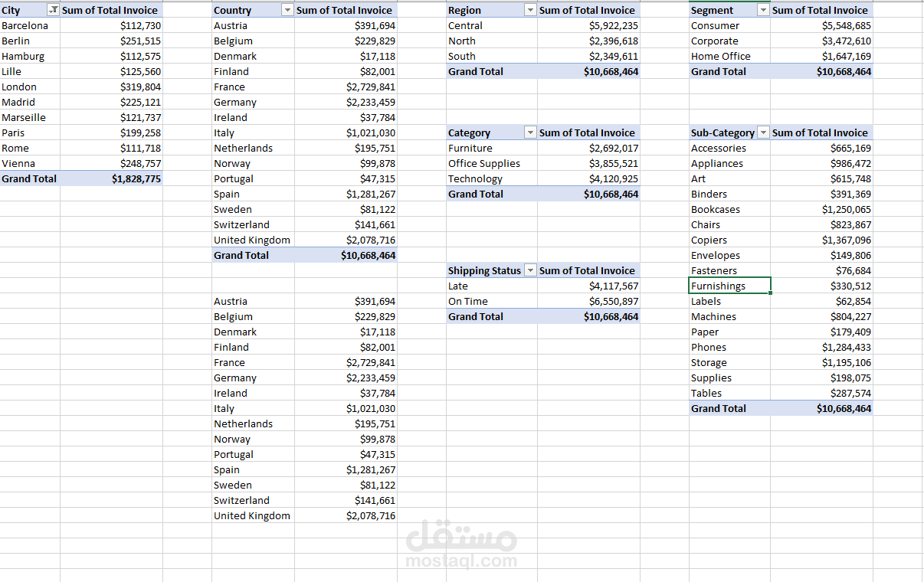Select the Paris city cell
This screenshot has width=924, height=582.
(30, 132)
